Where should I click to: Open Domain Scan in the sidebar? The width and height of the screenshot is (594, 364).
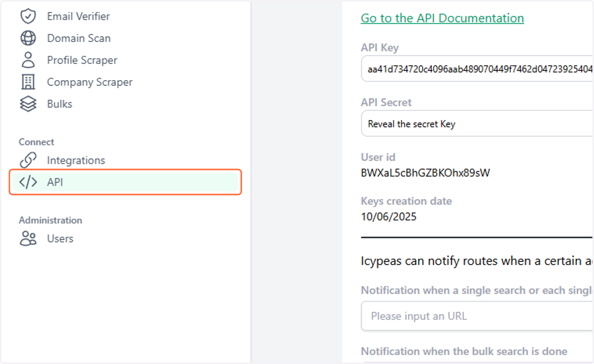click(x=79, y=38)
